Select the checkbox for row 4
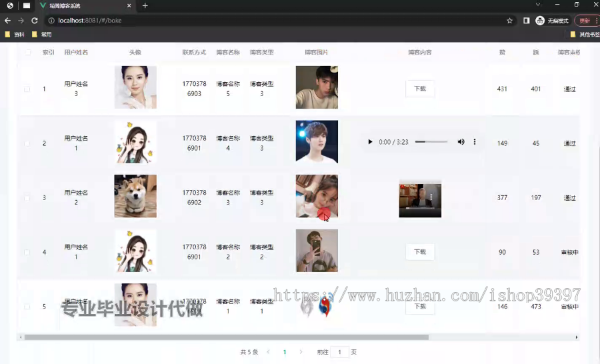The image size is (600, 364). pyautogui.click(x=27, y=252)
